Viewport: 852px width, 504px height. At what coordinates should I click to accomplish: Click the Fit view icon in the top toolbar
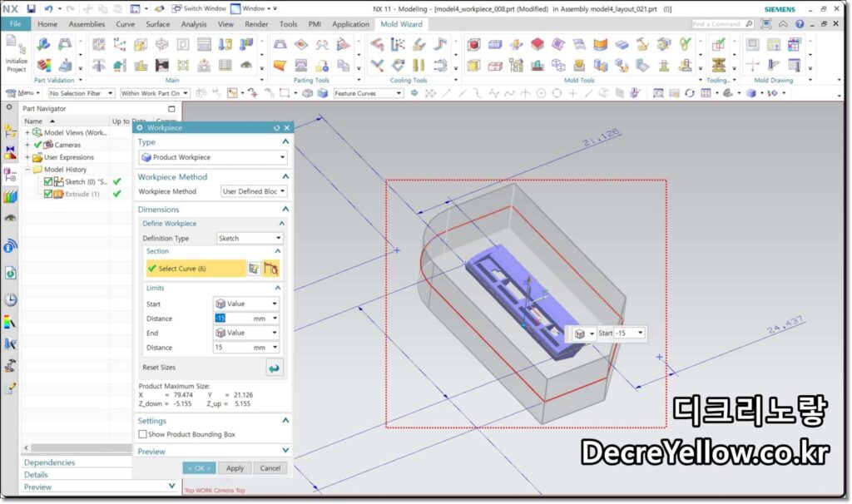[x=658, y=93]
